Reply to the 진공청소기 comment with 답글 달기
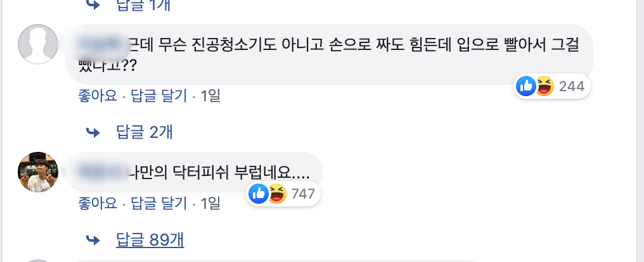The image size is (644, 262). coord(158,96)
